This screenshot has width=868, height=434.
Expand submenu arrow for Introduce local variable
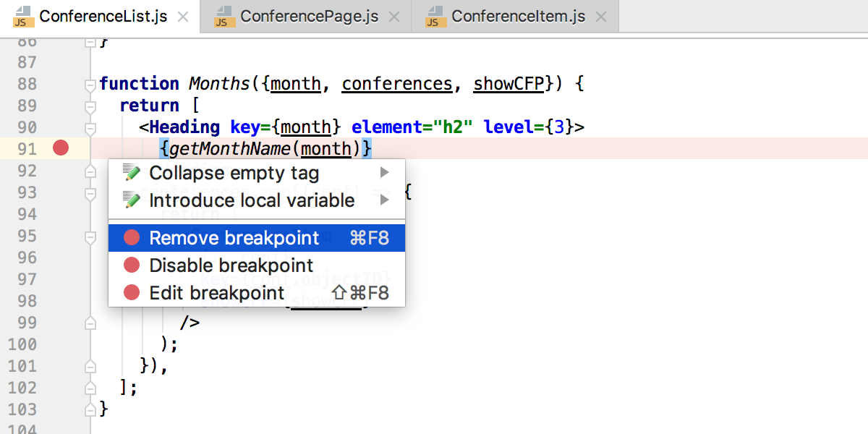(x=385, y=200)
